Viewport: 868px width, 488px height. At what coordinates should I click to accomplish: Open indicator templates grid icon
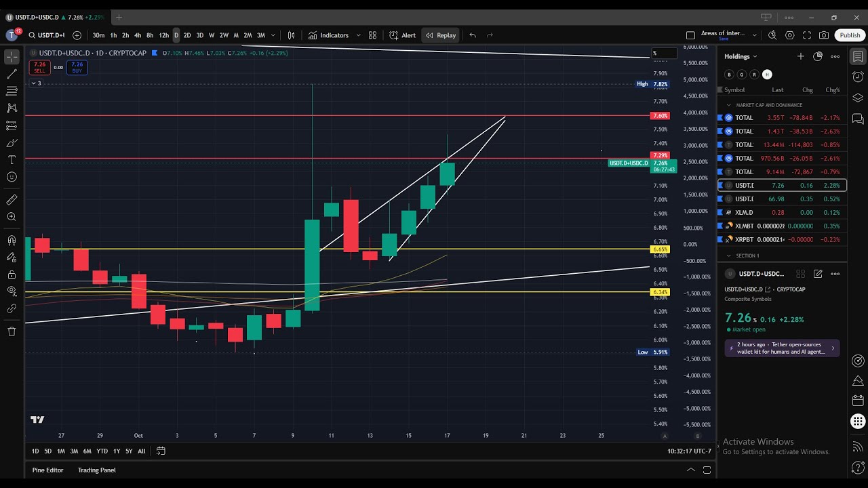pyautogui.click(x=372, y=35)
